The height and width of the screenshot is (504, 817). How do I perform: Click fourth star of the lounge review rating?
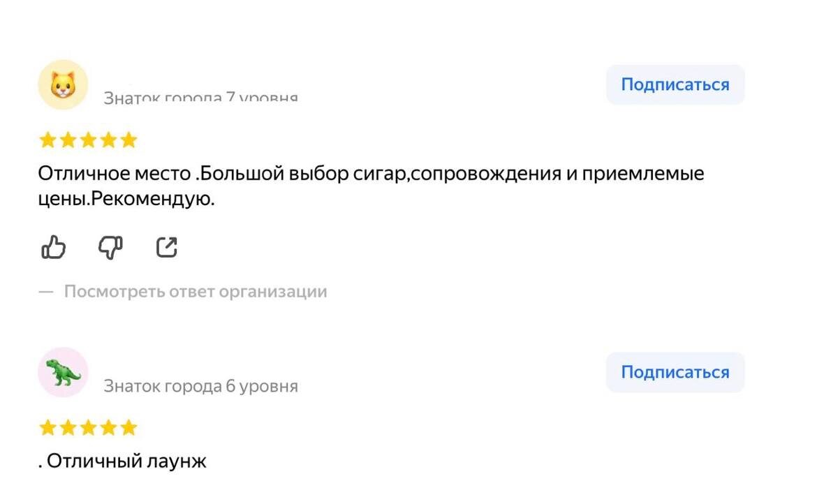pos(108,428)
